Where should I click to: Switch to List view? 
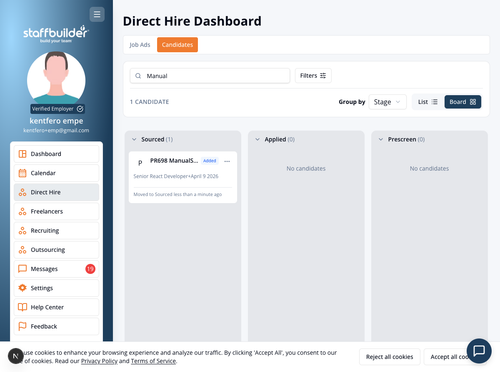coord(428,102)
